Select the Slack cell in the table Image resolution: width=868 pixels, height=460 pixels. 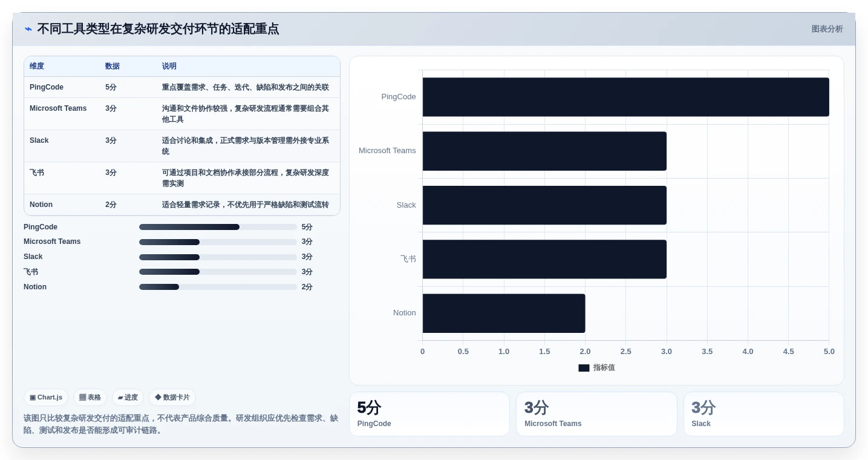click(x=39, y=140)
